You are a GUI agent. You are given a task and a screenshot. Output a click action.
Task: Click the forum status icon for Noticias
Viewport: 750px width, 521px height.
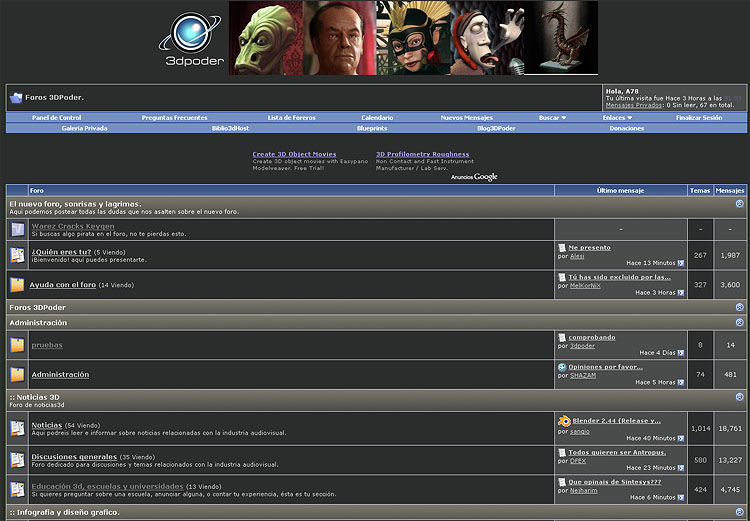[18, 428]
